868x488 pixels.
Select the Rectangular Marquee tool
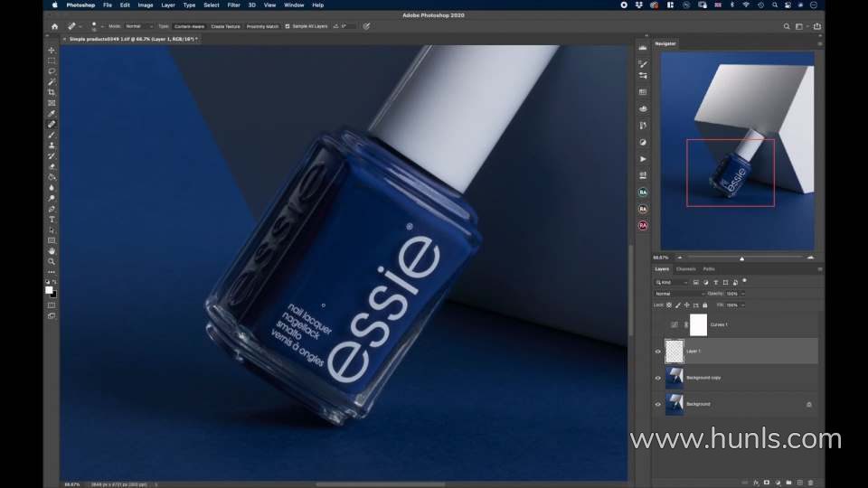[52, 61]
